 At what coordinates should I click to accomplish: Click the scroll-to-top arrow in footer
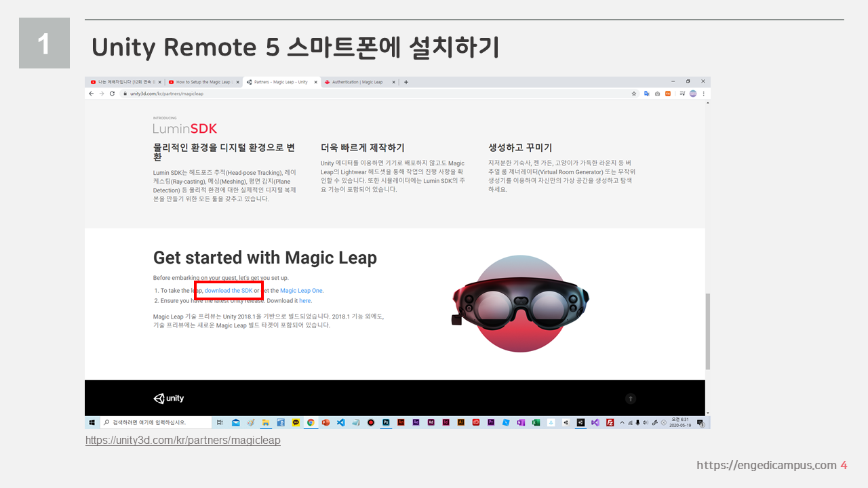631,399
